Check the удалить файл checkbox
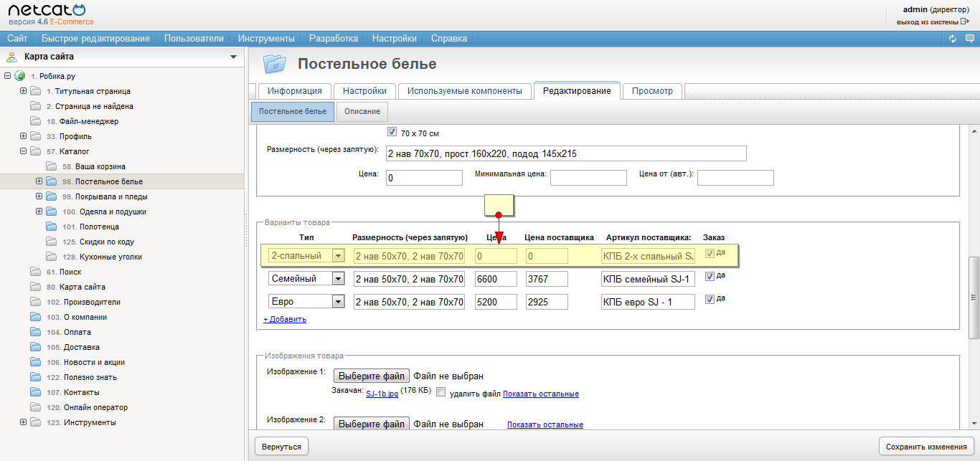 (440, 392)
